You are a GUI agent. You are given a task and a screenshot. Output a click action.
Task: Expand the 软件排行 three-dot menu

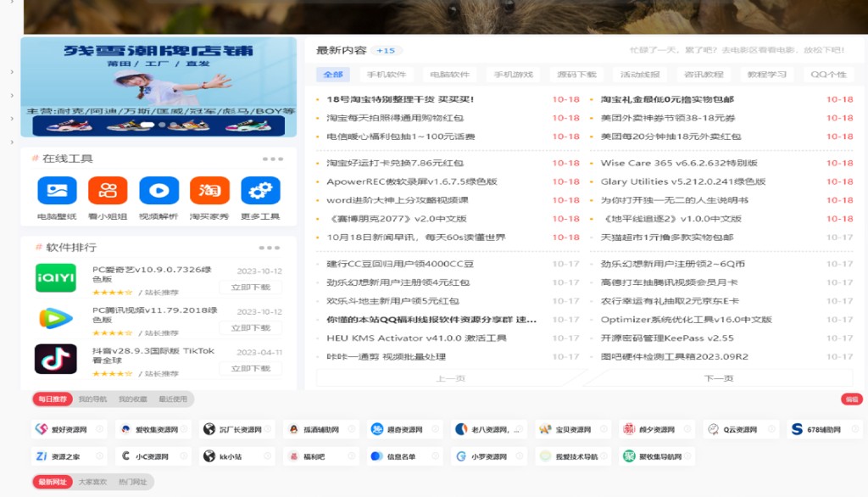(x=270, y=248)
